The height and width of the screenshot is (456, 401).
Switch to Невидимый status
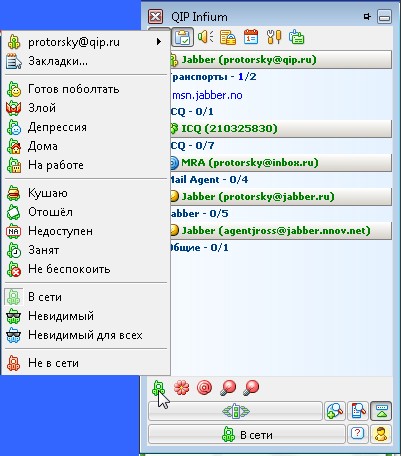85,316
